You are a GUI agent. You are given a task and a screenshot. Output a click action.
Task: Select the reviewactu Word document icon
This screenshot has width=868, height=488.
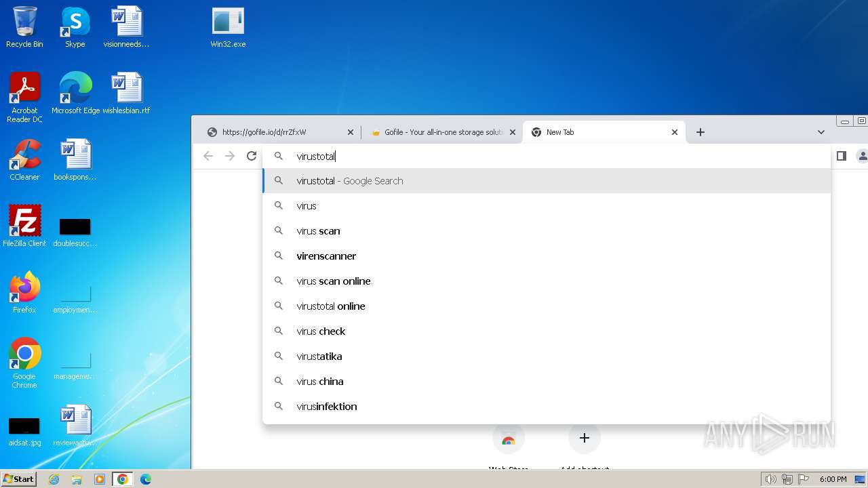click(x=75, y=426)
